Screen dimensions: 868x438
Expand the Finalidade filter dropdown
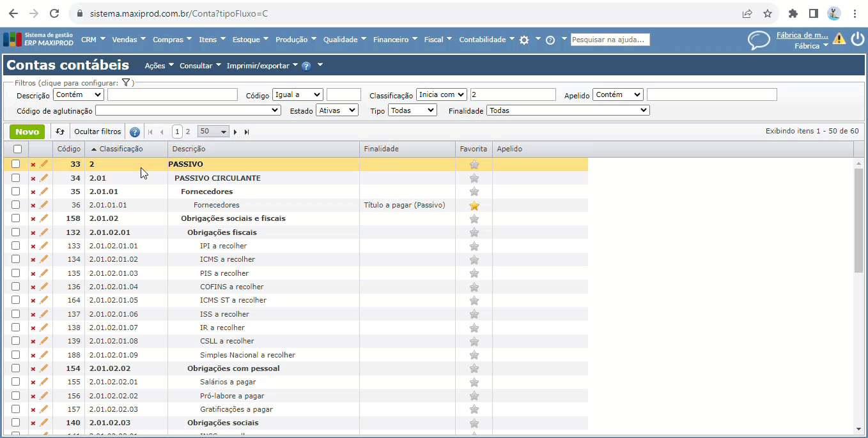point(568,110)
